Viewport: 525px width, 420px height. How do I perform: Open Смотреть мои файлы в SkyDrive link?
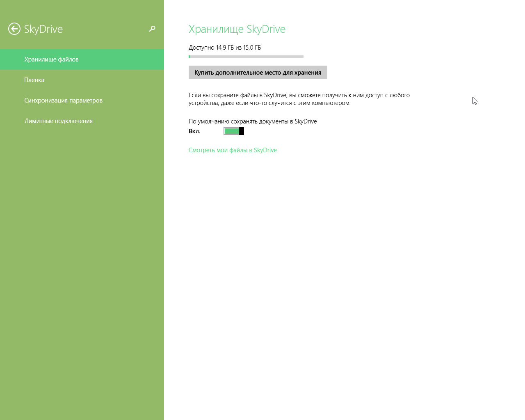(233, 150)
